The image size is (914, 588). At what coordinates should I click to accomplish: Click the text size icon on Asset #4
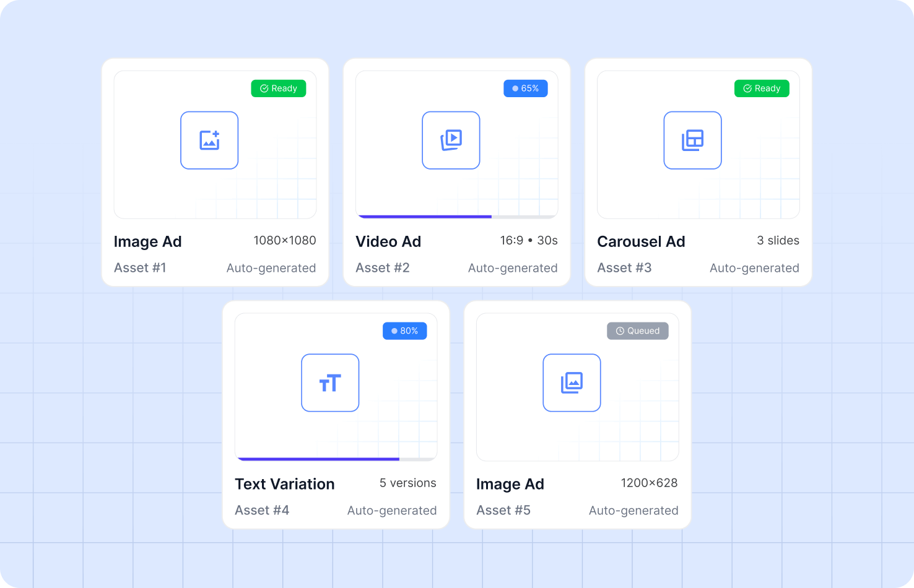pyautogui.click(x=330, y=383)
